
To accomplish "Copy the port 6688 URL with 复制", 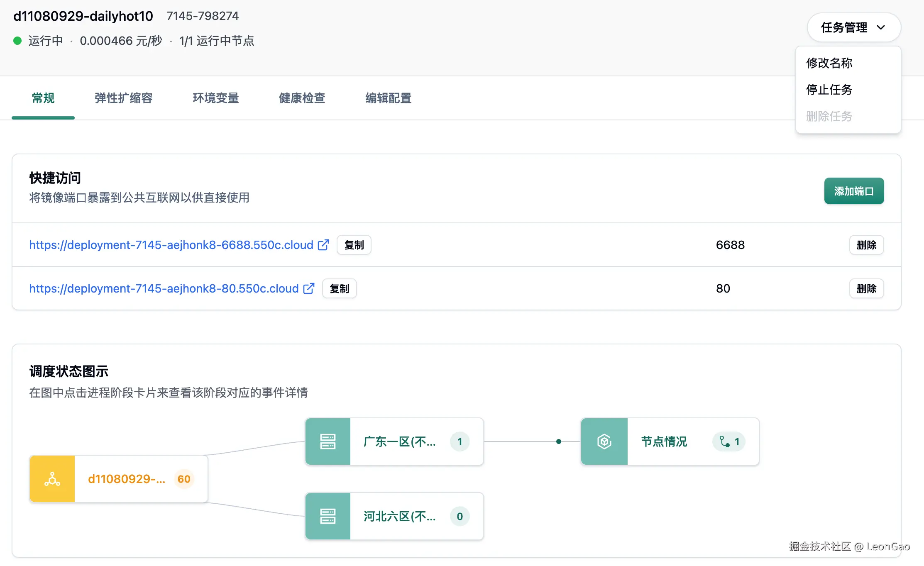I will tap(354, 245).
